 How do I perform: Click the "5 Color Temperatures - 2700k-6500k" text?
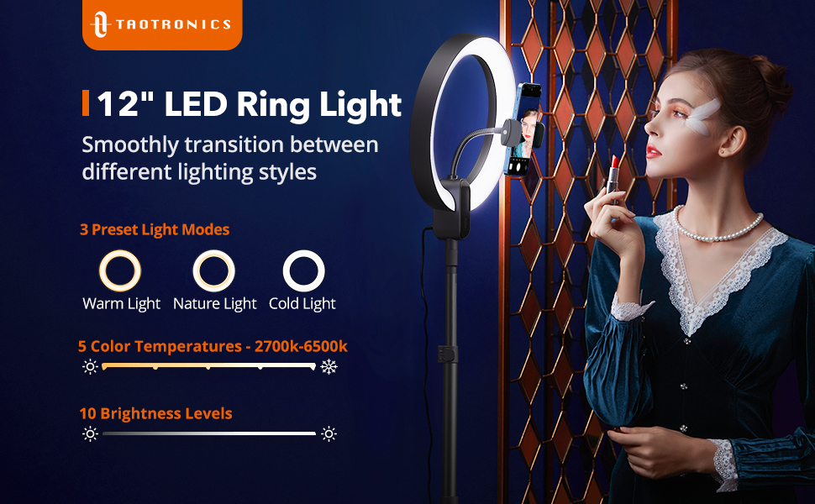213,346
